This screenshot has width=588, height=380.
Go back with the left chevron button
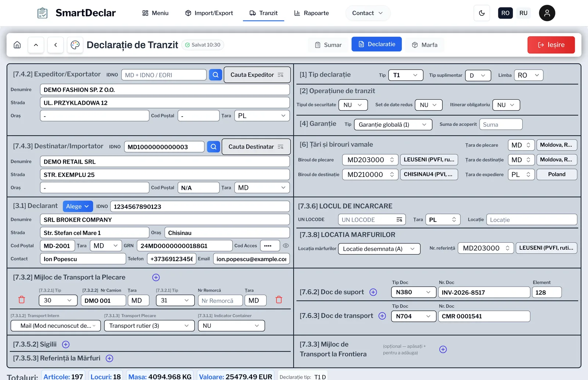point(55,45)
